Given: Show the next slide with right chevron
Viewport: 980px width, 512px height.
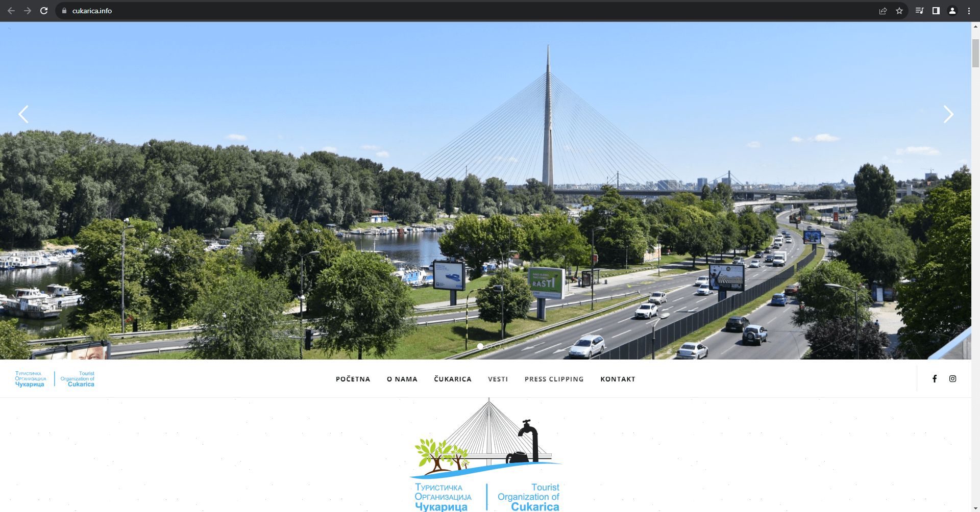Looking at the screenshot, I should pos(948,114).
